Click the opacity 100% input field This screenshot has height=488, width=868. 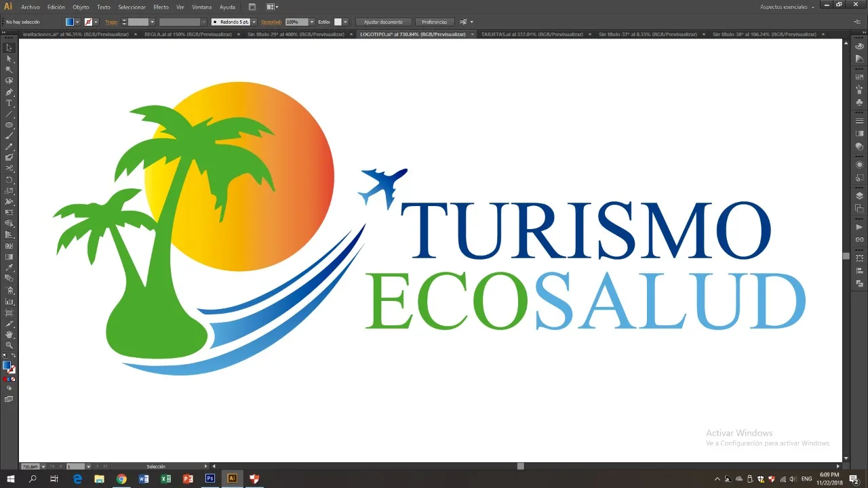point(297,22)
